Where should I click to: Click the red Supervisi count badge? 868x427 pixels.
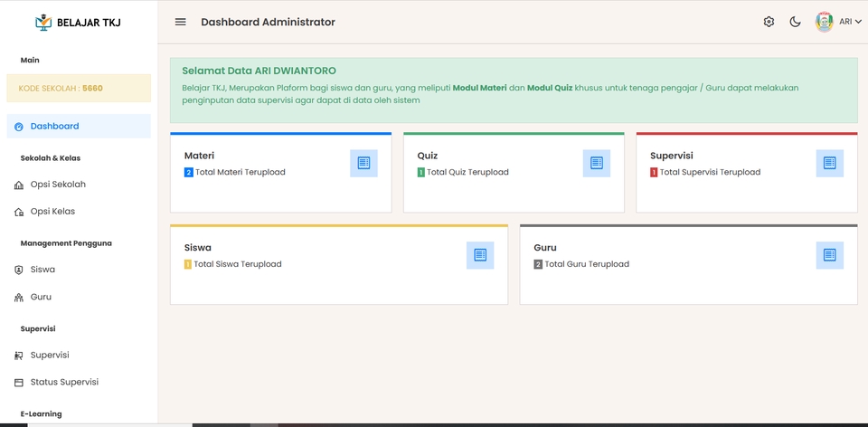[x=654, y=173]
